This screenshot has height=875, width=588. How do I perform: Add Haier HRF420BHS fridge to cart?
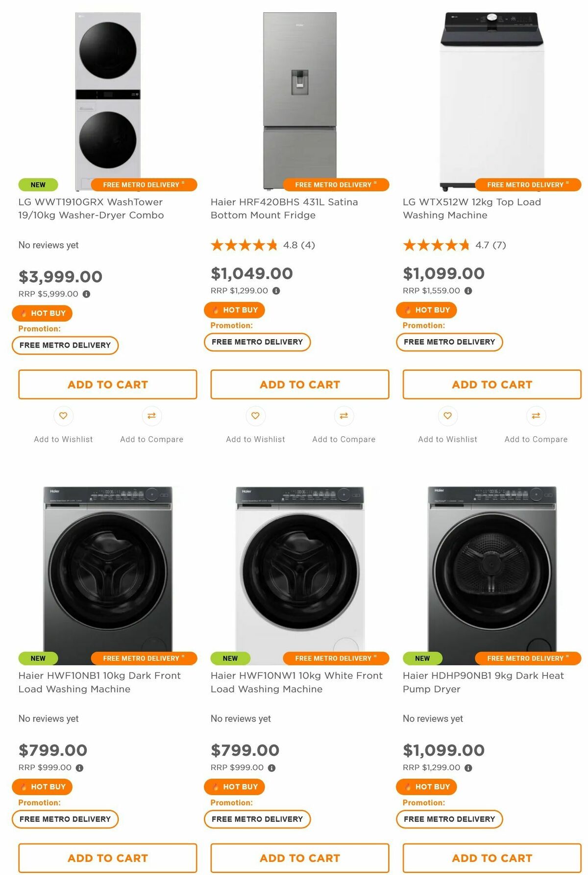pyautogui.click(x=300, y=384)
